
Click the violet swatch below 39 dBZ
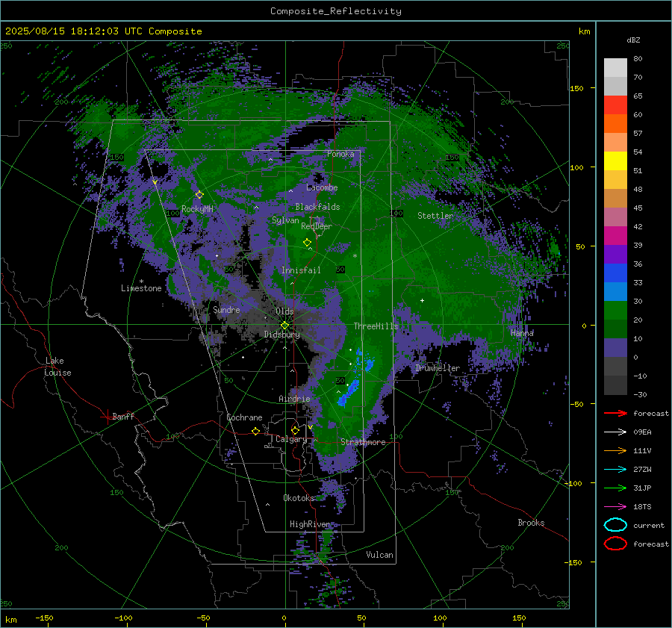tap(615, 255)
